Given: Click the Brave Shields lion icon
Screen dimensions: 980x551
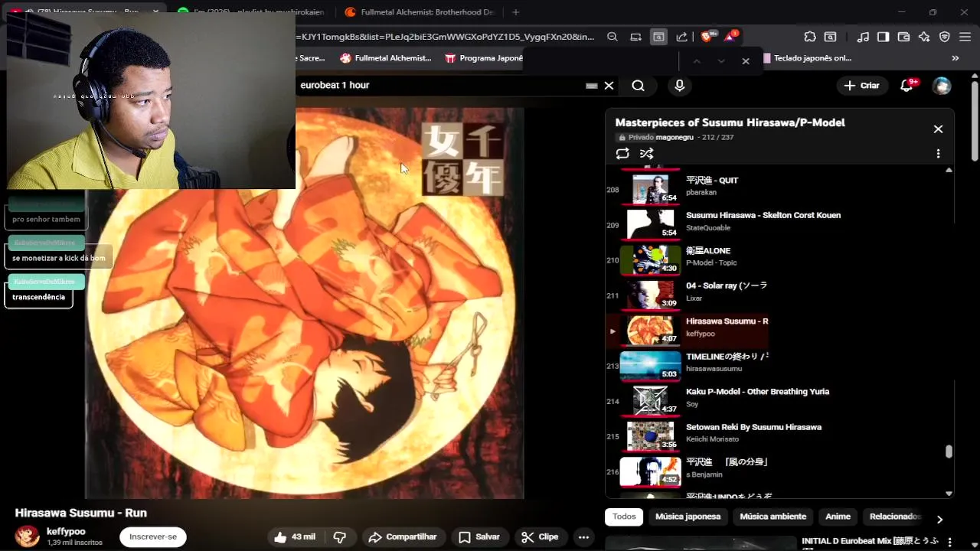Looking at the screenshot, I should [707, 37].
